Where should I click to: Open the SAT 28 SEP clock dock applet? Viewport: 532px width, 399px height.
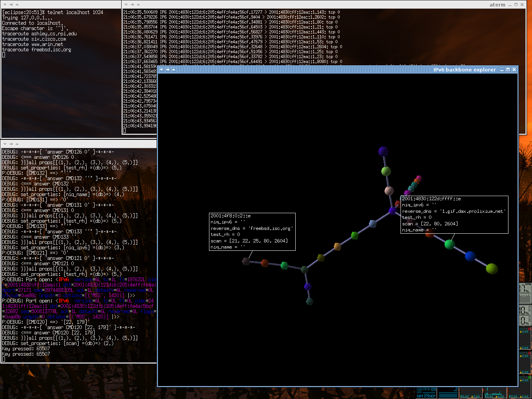[x=426, y=393]
